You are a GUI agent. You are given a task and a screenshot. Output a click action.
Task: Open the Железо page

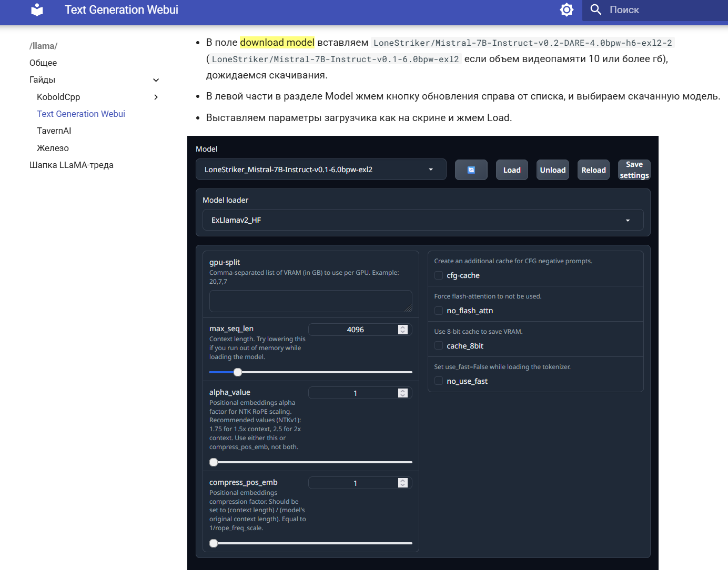pyautogui.click(x=53, y=148)
